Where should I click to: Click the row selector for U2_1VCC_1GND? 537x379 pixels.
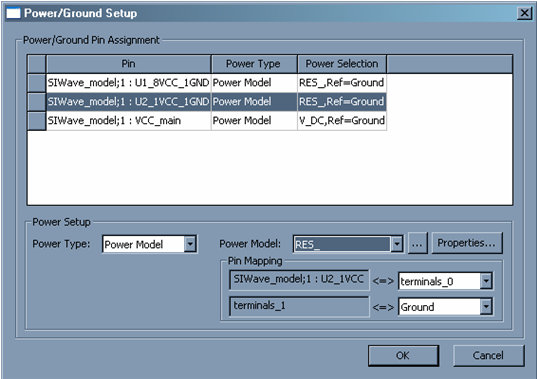tap(37, 102)
